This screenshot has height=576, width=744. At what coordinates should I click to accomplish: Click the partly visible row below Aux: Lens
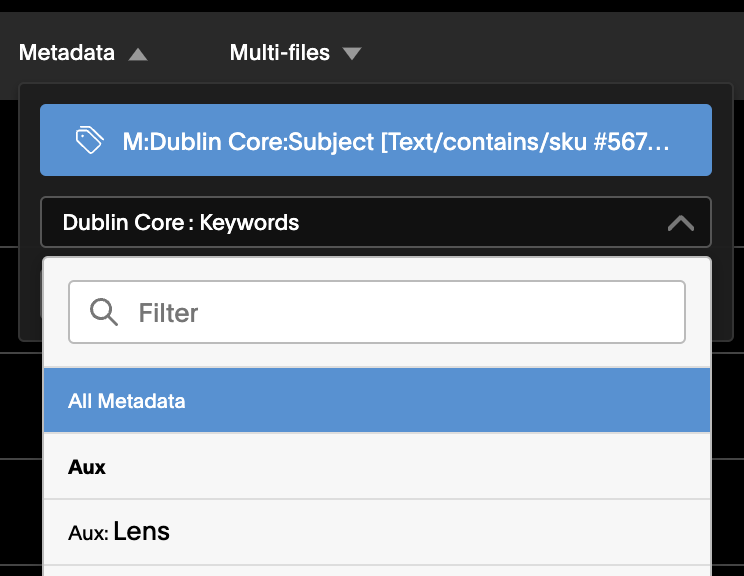click(x=377, y=571)
